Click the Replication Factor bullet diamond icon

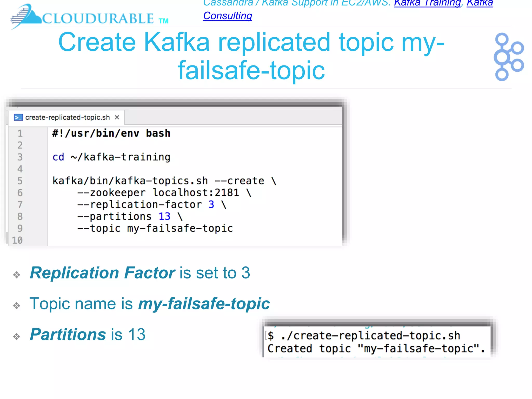point(17,275)
